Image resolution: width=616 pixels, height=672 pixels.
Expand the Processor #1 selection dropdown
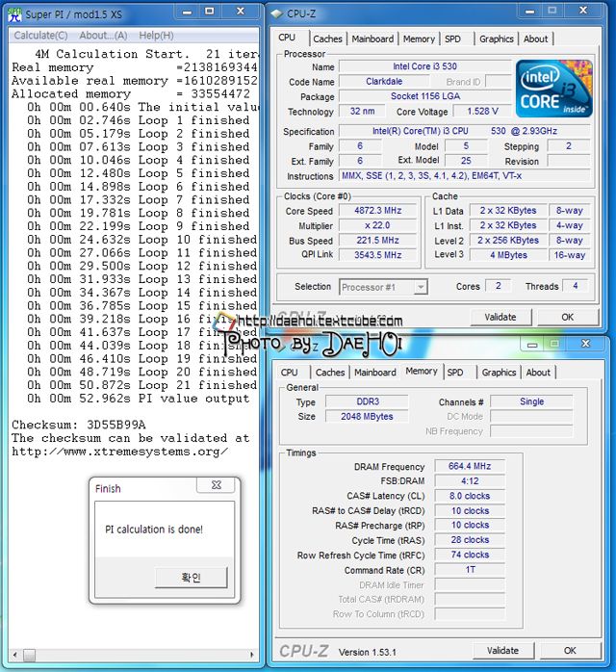(421, 287)
